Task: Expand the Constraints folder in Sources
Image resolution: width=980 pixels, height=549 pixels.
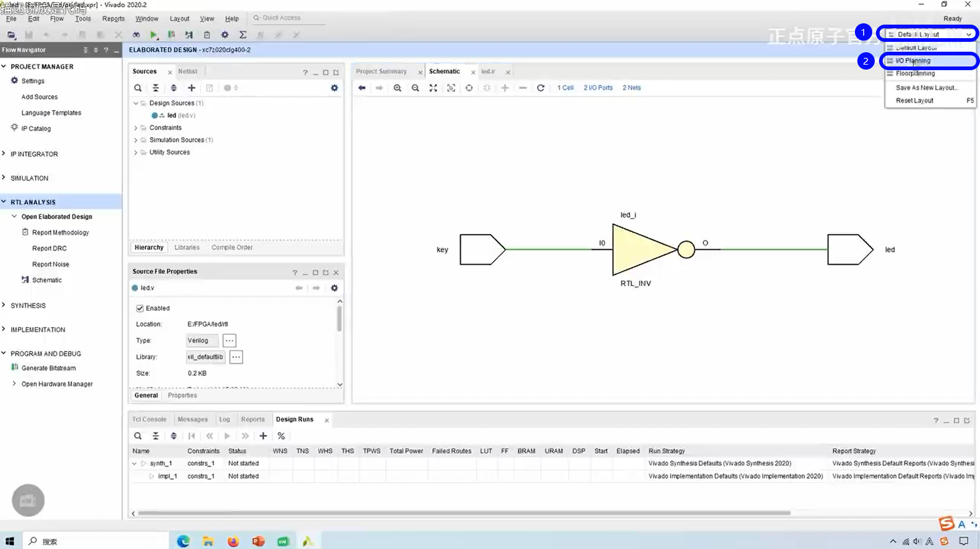Action: pos(136,128)
